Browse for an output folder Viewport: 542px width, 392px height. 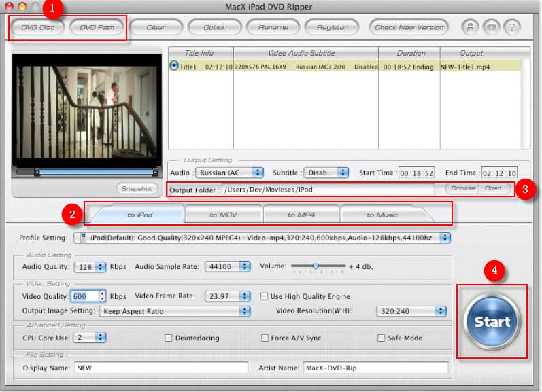463,188
